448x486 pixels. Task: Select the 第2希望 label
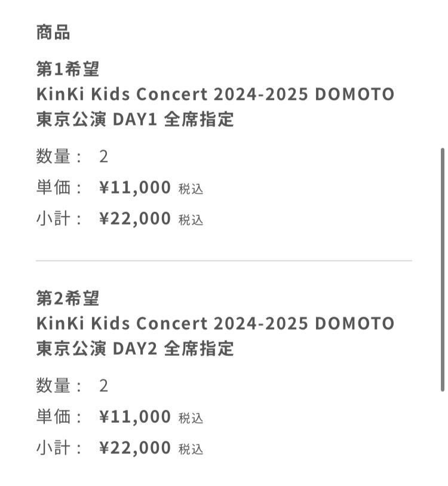[x=67, y=297]
